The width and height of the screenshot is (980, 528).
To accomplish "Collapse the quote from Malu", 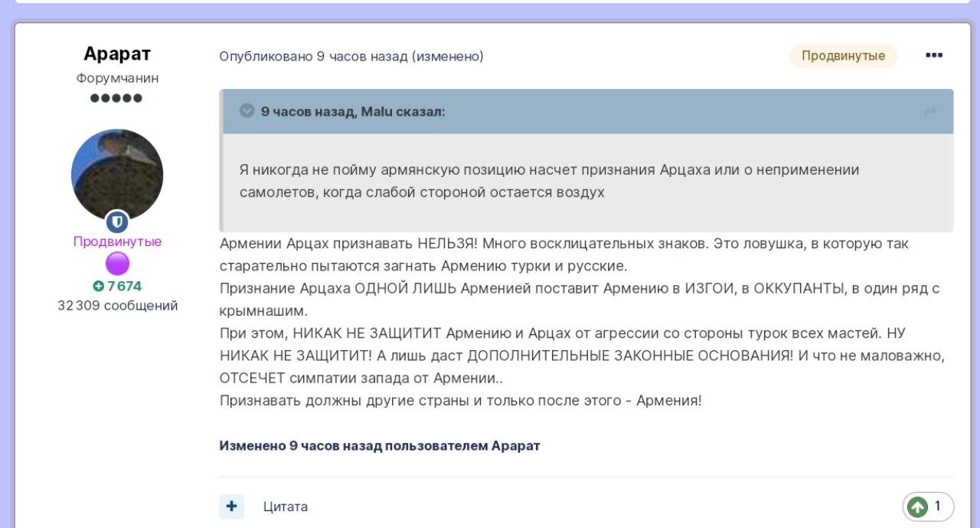I will point(247,112).
